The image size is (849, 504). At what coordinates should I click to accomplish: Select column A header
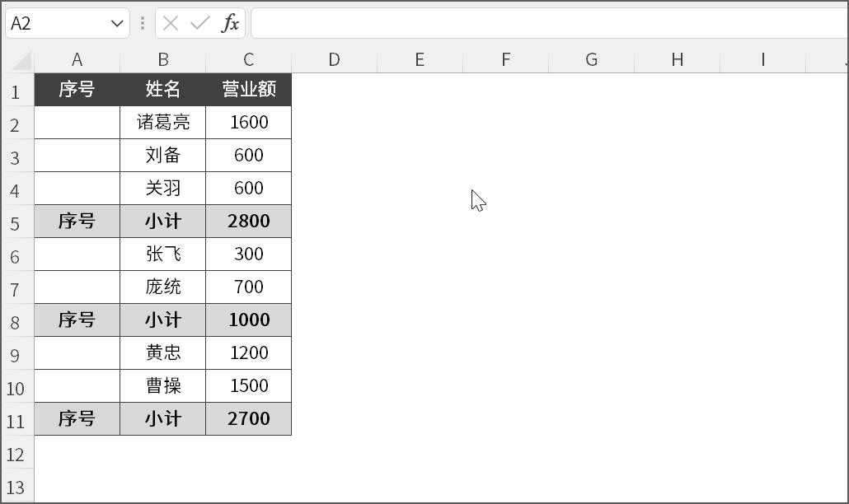pos(77,59)
